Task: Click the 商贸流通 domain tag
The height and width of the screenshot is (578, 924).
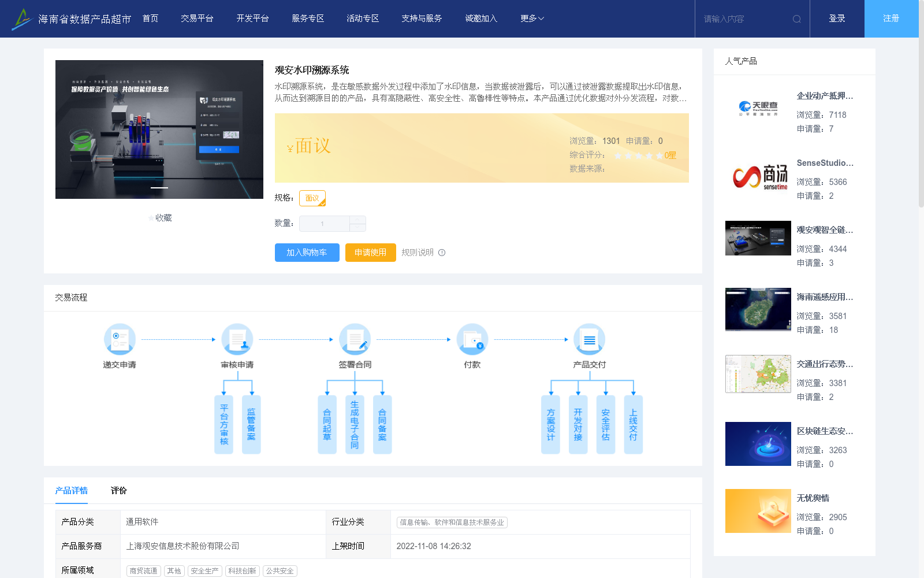Action: [x=143, y=571]
